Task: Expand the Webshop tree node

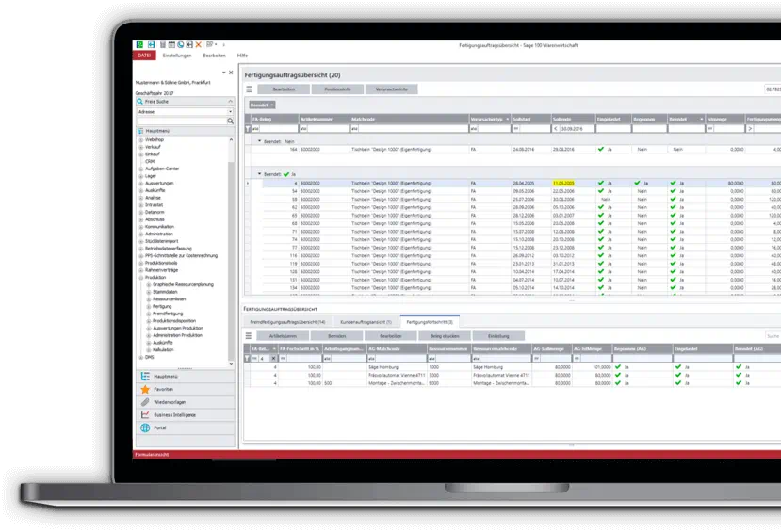Action: click(141, 140)
